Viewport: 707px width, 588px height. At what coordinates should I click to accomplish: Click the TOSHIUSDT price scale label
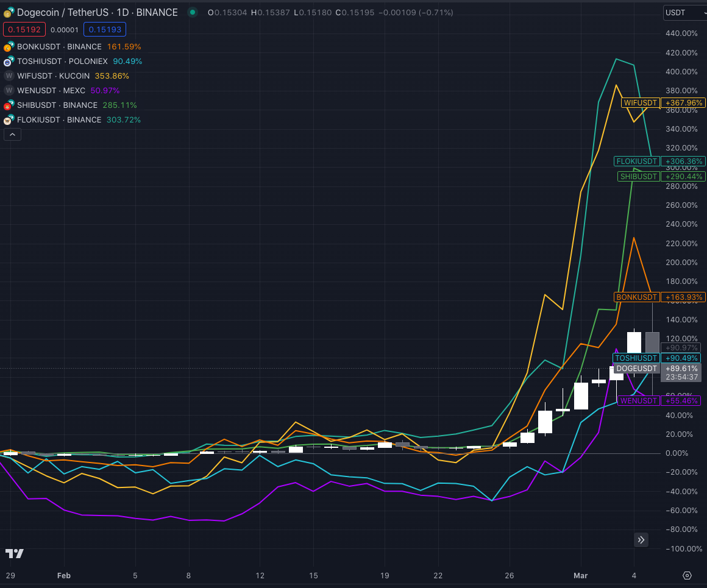click(636, 358)
